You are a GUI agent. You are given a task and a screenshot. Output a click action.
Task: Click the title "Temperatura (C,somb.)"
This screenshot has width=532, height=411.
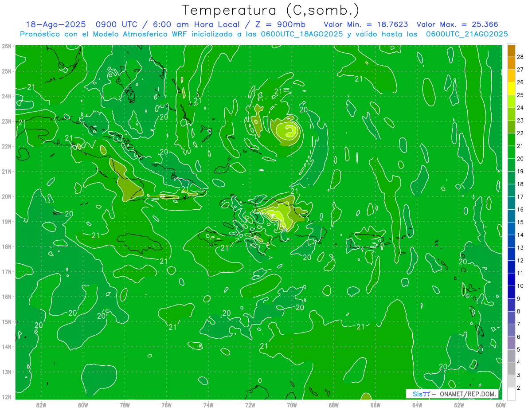(271, 10)
